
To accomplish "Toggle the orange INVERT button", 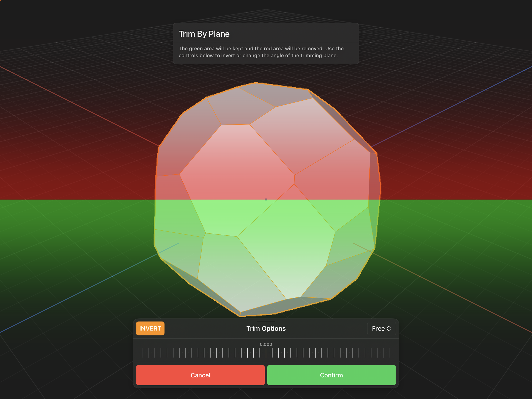I will (150, 328).
